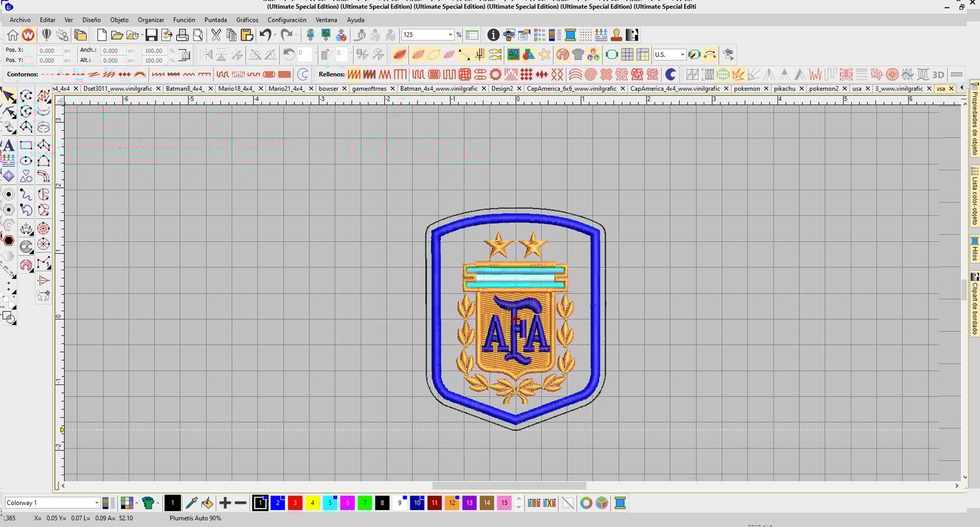980x527 pixels.
Task: Click the Home icon in the toolbar
Action: 12,35
